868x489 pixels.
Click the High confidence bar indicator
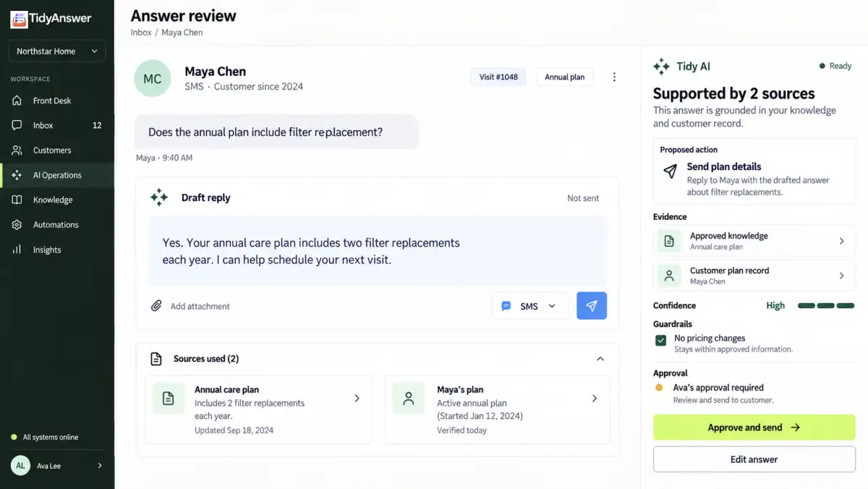tap(826, 306)
